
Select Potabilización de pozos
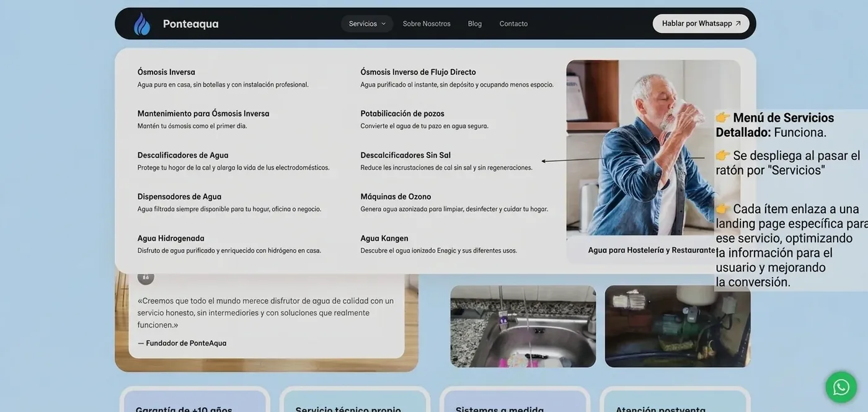[402, 113]
